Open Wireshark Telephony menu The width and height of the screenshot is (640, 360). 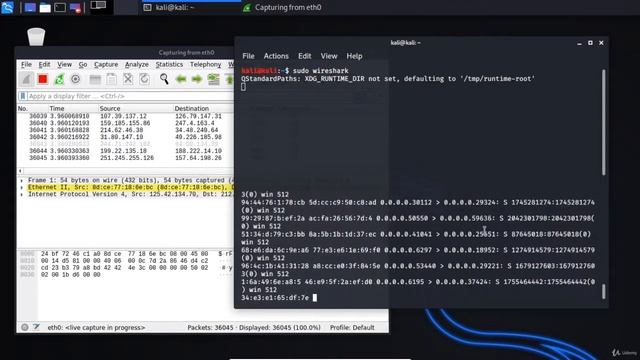click(205, 64)
